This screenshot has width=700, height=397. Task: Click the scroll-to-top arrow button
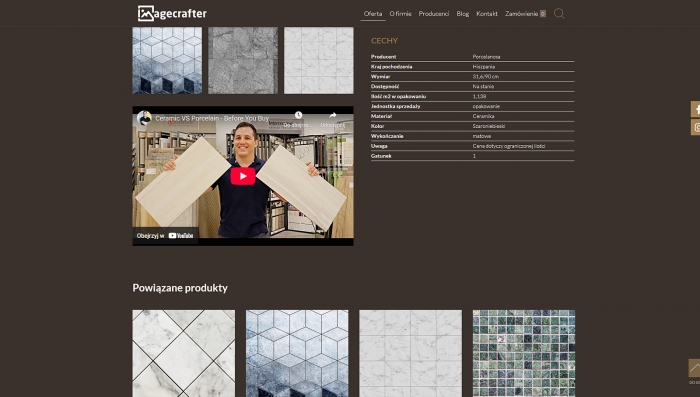(x=694, y=368)
